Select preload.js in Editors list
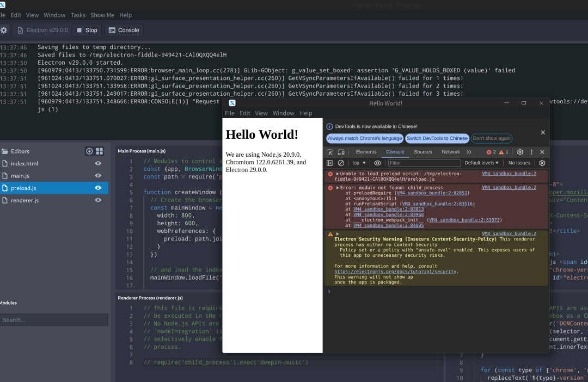This screenshot has width=588, height=382. click(54, 188)
